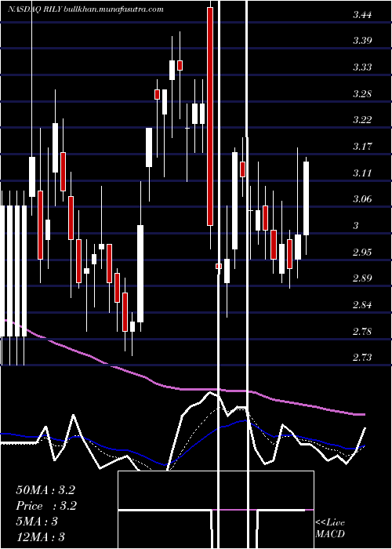The height and width of the screenshot is (549, 392).
Task: Click the 2.89 price level label
Action: [x=362, y=278]
